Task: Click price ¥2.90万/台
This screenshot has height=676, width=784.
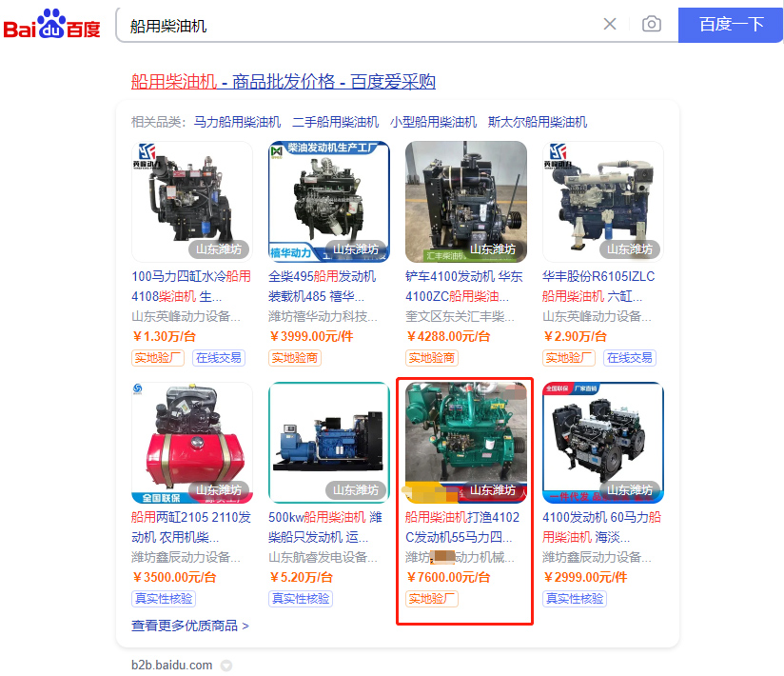Action: [x=575, y=336]
